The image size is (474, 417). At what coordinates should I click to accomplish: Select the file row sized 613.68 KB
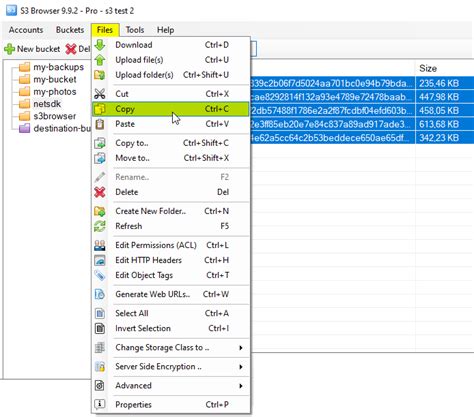(362, 124)
